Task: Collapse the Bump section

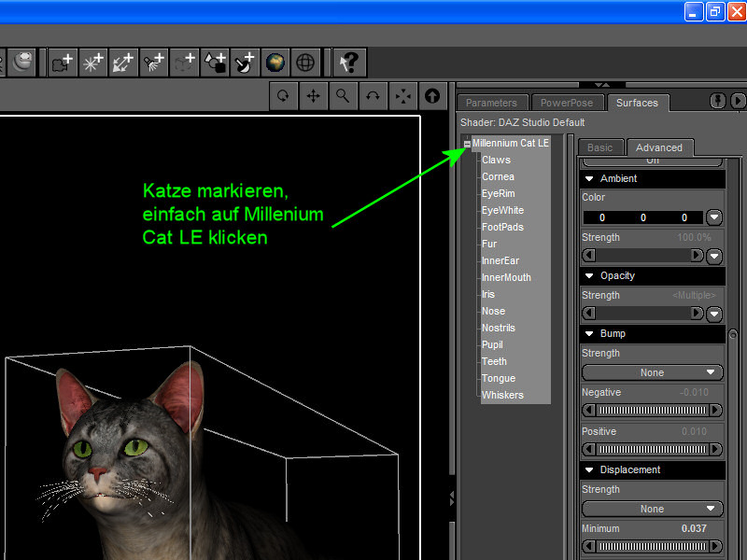Action: click(x=589, y=334)
